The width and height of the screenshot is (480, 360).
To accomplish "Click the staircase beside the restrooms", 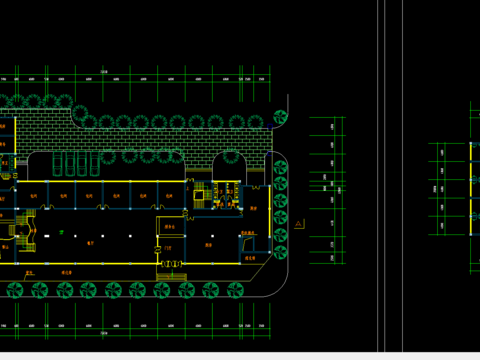I will pos(200,195).
